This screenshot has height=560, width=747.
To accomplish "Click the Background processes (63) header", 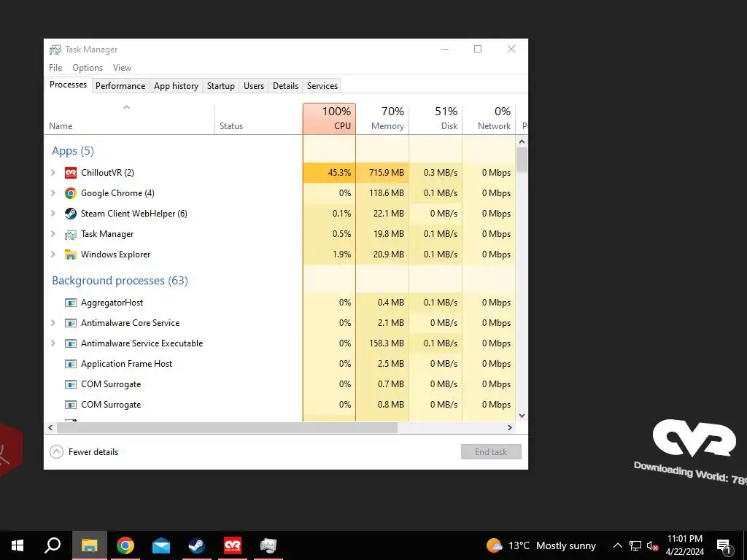I will click(120, 281).
